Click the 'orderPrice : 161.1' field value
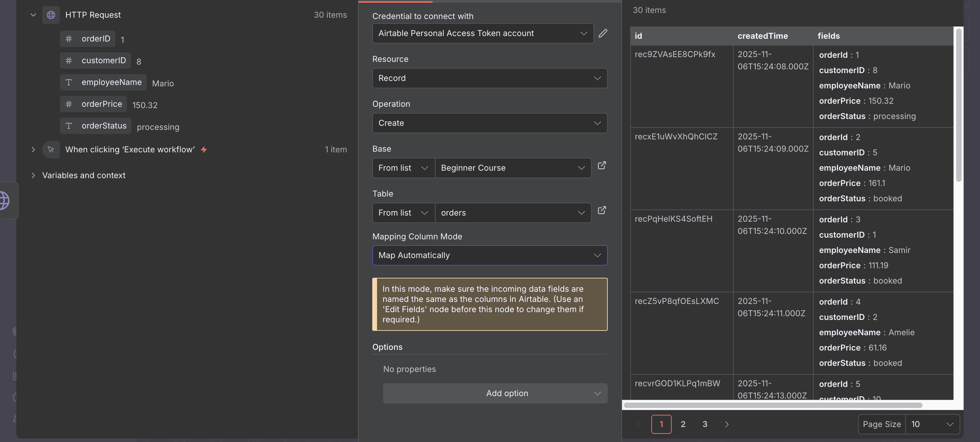The height and width of the screenshot is (442, 980). point(852,183)
